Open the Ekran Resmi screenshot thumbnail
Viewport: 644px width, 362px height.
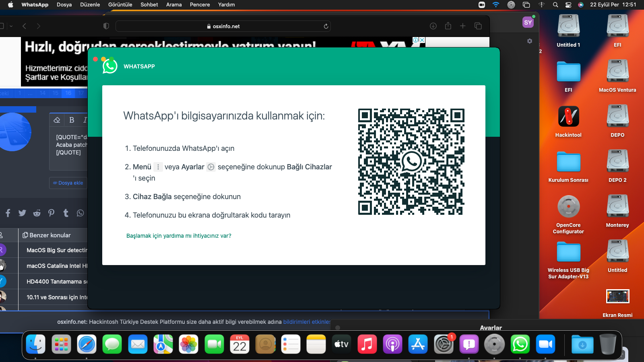click(x=617, y=296)
